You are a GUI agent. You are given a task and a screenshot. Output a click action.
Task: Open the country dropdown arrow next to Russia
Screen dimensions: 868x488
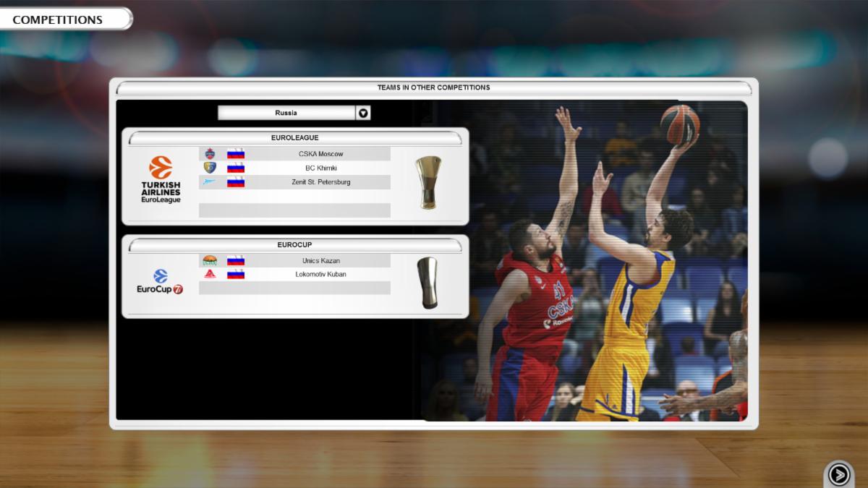363,113
